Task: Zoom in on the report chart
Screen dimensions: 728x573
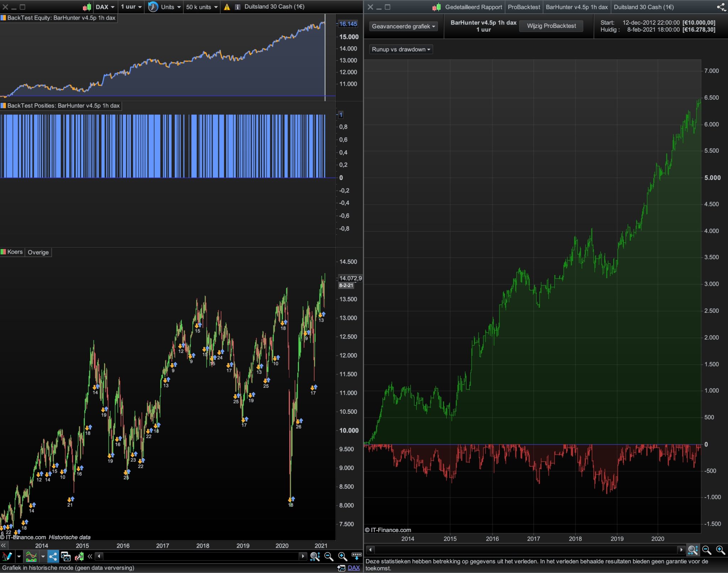Action: [720, 550]
